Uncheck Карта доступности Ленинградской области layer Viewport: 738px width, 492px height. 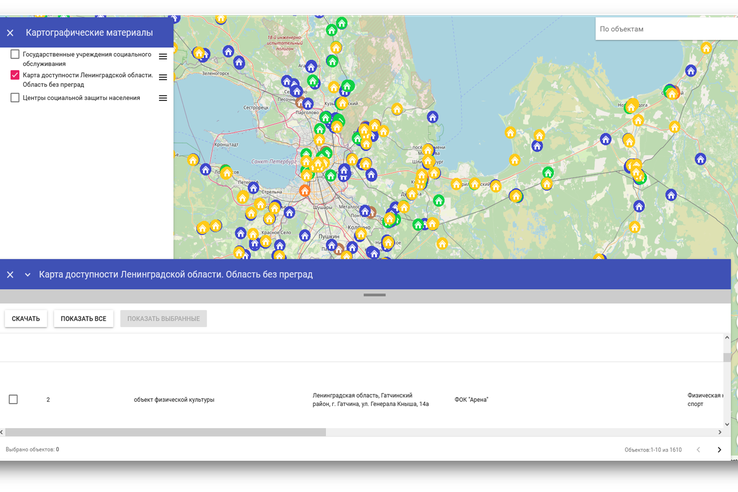point(15,75)
